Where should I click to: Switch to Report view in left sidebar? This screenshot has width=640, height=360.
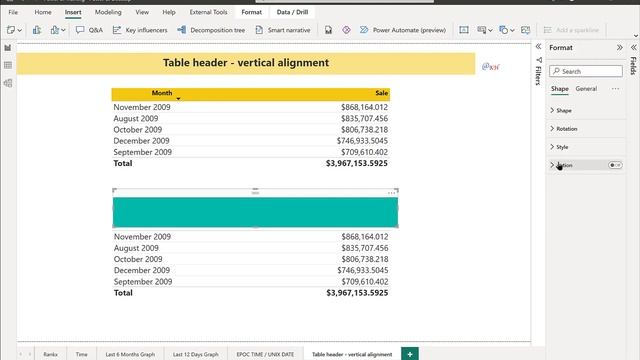click(8, 48)
